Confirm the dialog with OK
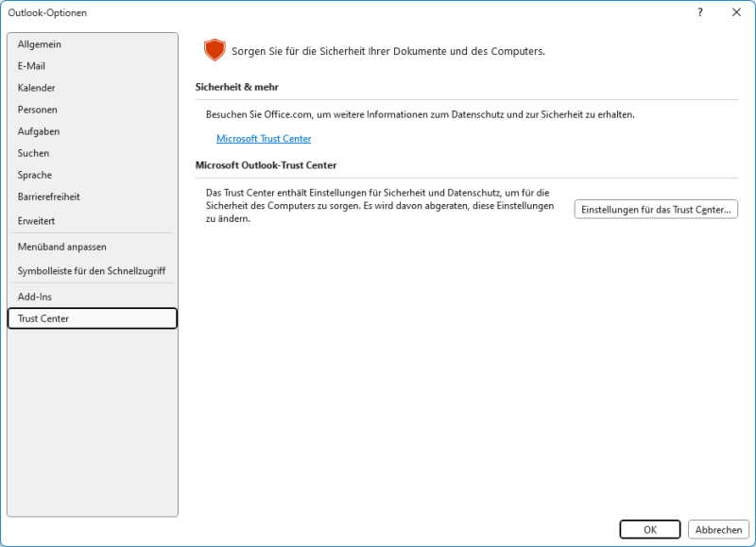This screenshot has height=547, width=756. (650, 530)
